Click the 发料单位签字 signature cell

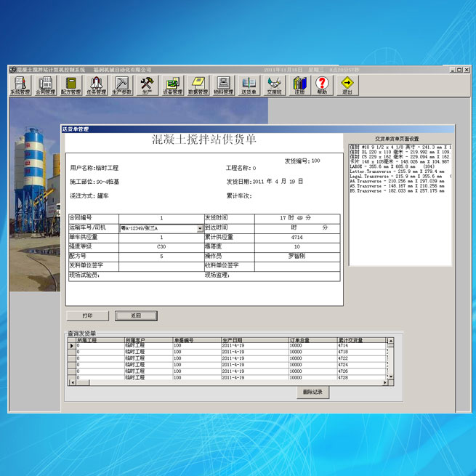point(161,267)
